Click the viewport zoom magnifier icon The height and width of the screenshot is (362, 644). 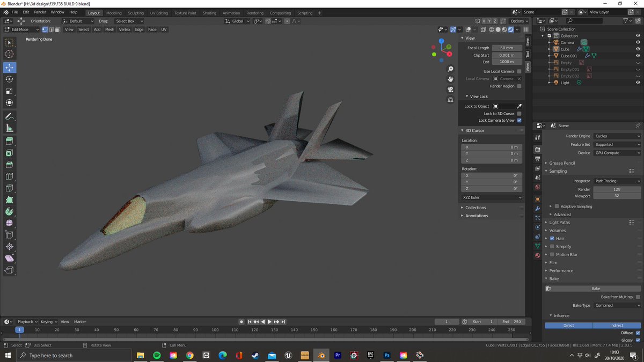point(451,69)
